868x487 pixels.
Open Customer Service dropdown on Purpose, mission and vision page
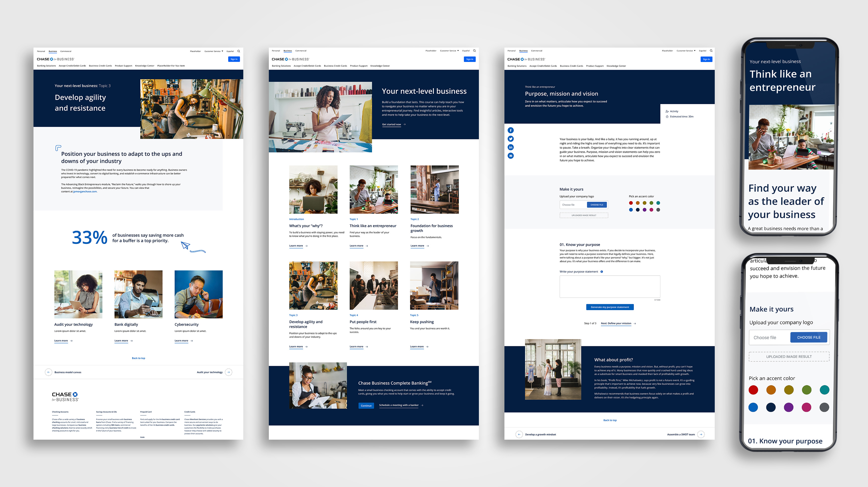[685, 51]
